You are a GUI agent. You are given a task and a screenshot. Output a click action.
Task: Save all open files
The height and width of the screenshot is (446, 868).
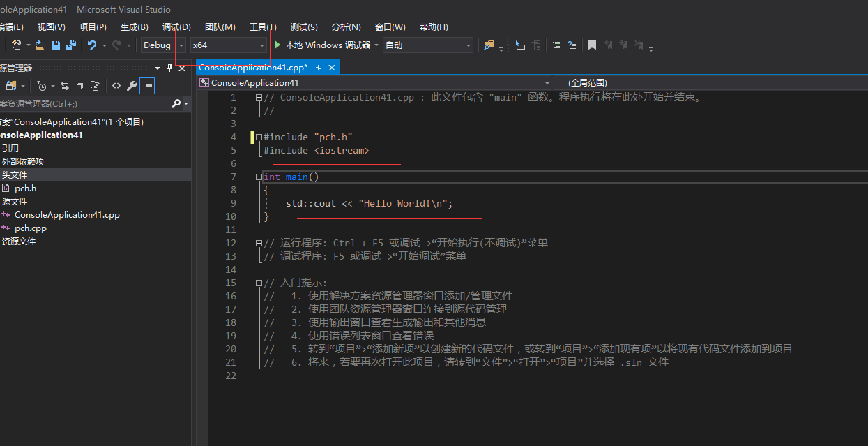point(70,45)
